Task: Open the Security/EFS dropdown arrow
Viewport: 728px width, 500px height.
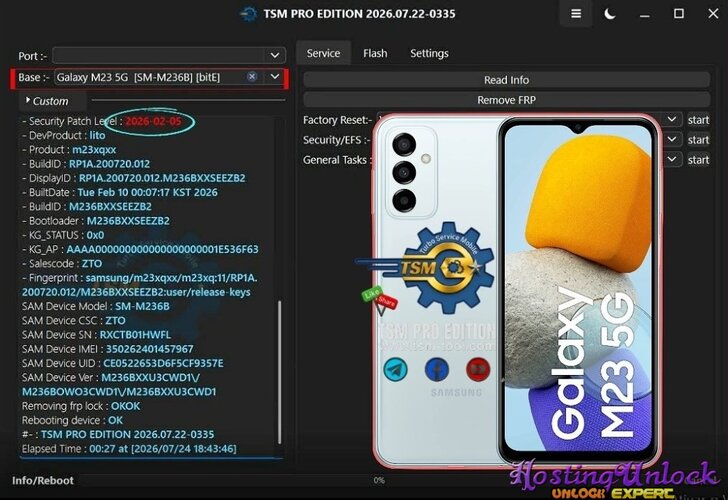Action: 671,139
